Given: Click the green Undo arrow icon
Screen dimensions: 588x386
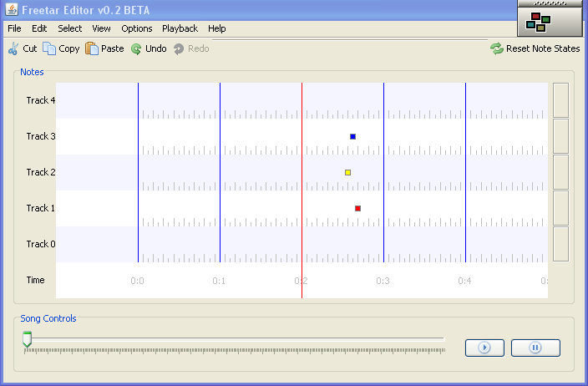Looking at the screenshot, I should point(136,48).
